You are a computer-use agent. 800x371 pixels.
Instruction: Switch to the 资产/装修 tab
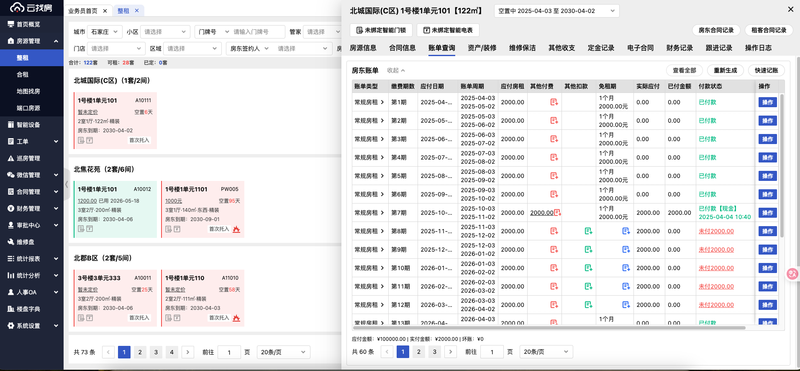click(482, 48)
